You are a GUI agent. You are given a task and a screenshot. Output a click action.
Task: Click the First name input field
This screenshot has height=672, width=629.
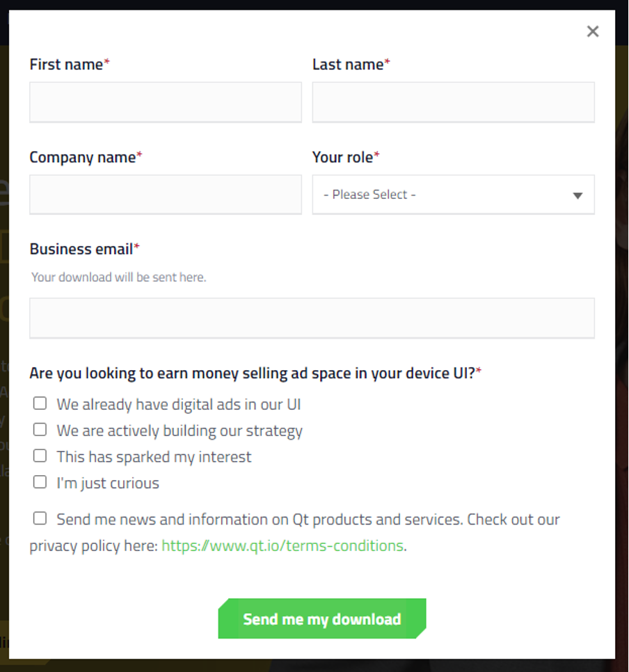pos(166,102)
